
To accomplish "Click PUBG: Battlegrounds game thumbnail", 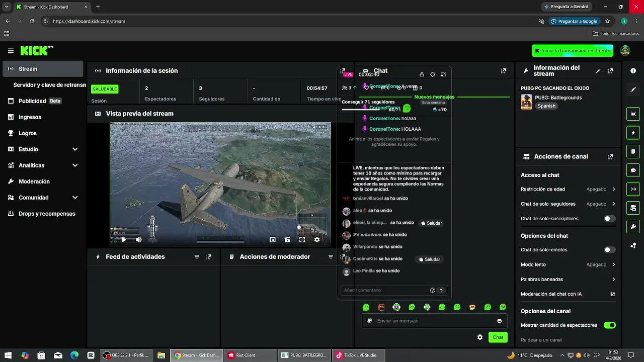I will click(526, 102).
